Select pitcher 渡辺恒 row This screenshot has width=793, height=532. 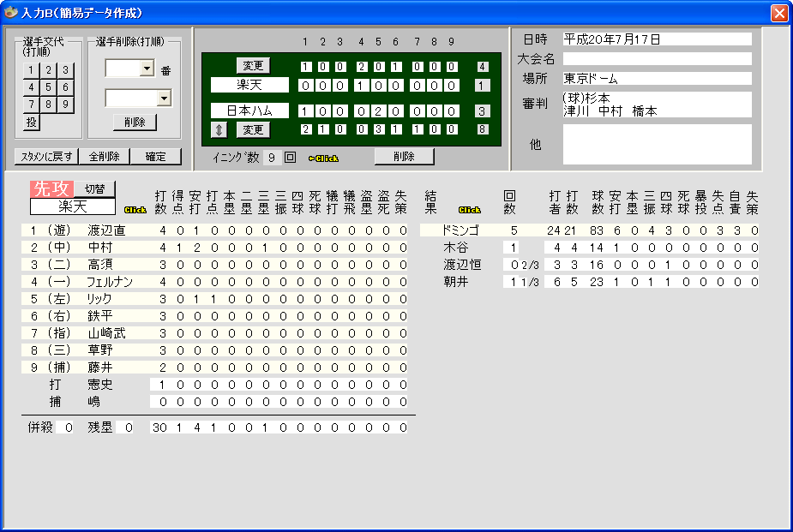point(589,265)
